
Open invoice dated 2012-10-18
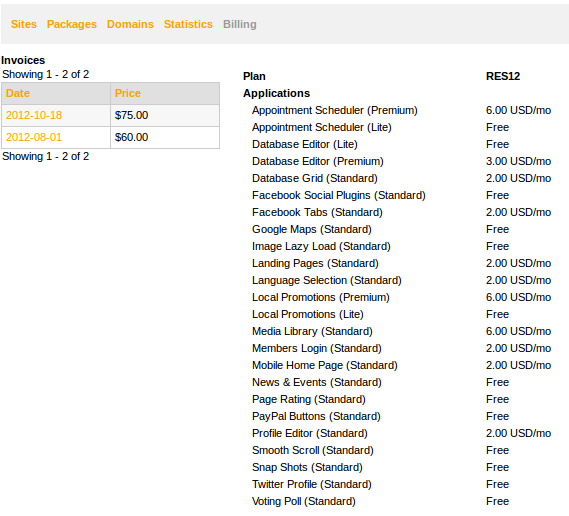click(x=34, y=115)
